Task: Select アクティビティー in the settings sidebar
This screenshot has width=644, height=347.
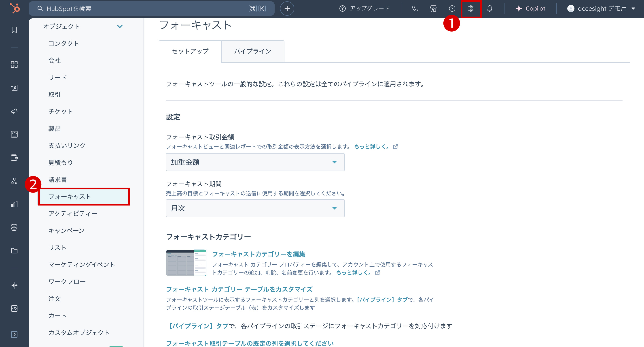Action: click(73, 214)
